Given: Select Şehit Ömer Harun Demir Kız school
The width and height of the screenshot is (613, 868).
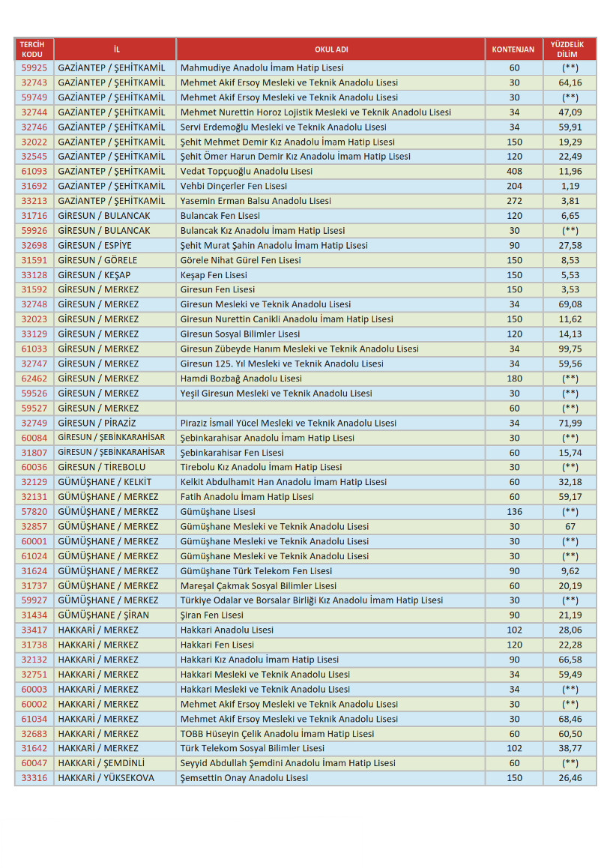Looking at the screenshot, I should pos(295,156).
